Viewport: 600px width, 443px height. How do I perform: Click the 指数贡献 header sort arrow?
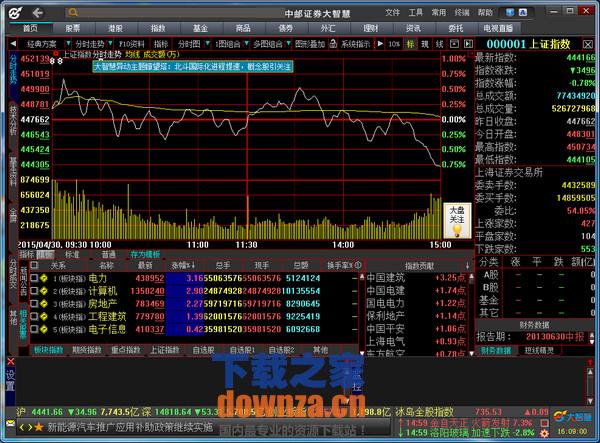[x=468, y=265]
